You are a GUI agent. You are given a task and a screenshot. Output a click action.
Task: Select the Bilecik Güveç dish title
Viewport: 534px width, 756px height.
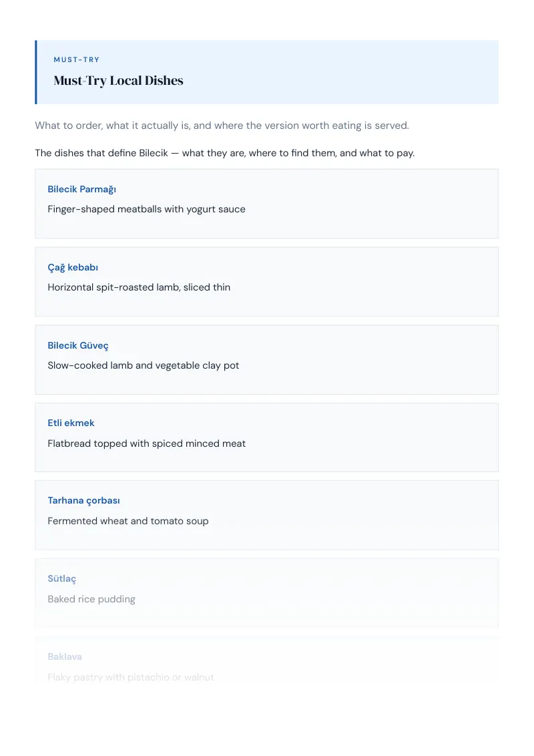78,346
